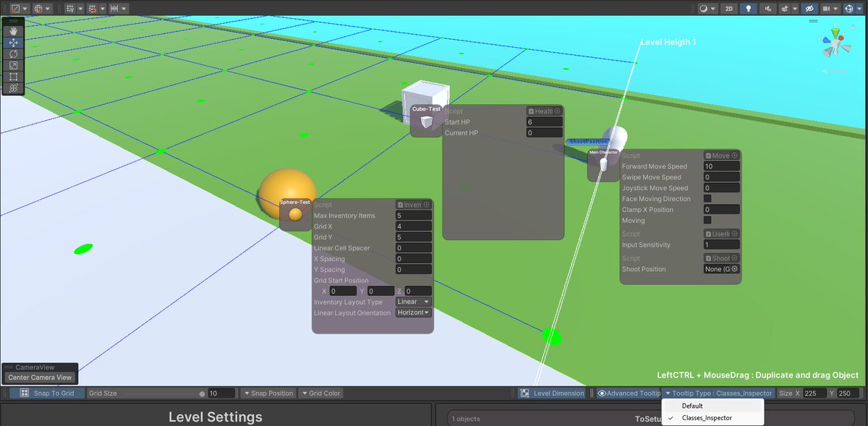The width and height of the screenshot is (868, 426).
Task: Open global rotation dropdown arrow
Action: coord(48,9)
